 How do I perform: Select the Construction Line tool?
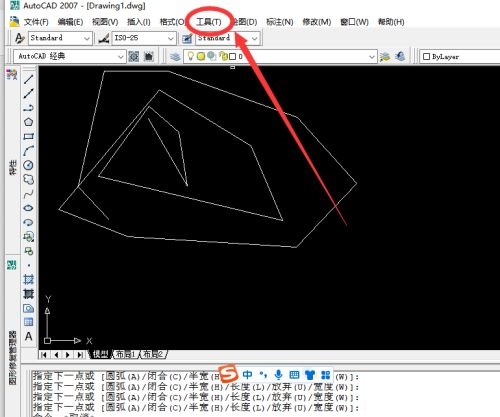pyautogui.click(x=29, y=93)
